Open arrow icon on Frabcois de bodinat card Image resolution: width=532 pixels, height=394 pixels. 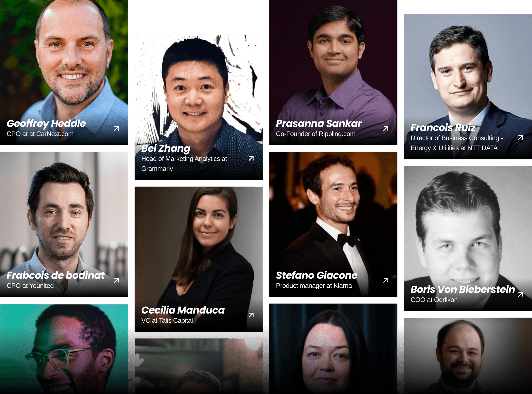pos(117,280)
